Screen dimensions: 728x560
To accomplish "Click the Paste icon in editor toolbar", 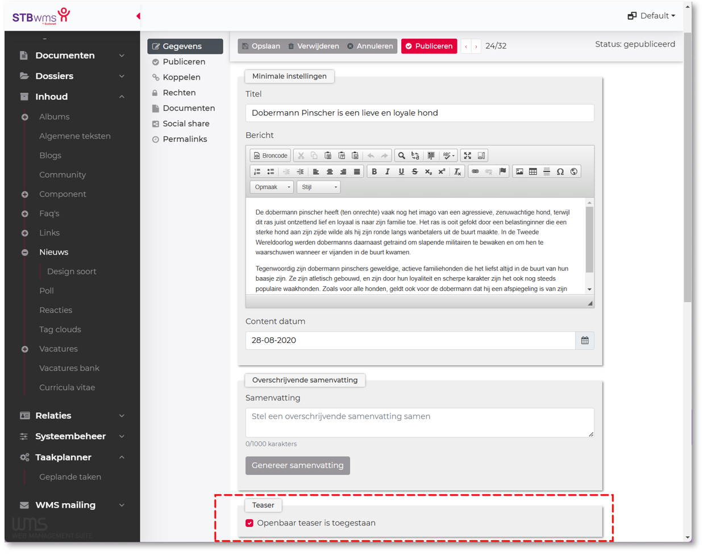I will click(328, 156).
